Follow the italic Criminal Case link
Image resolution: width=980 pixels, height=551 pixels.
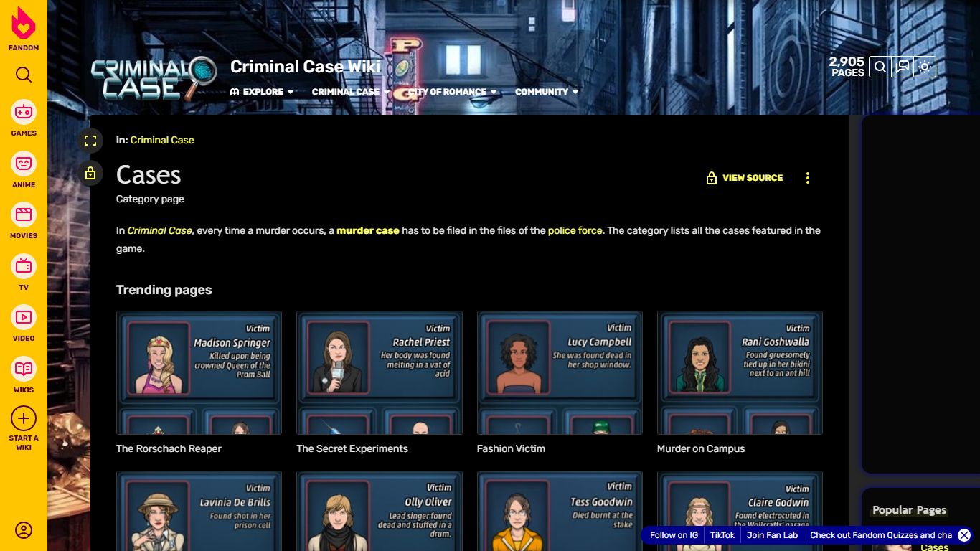(160, 230)
